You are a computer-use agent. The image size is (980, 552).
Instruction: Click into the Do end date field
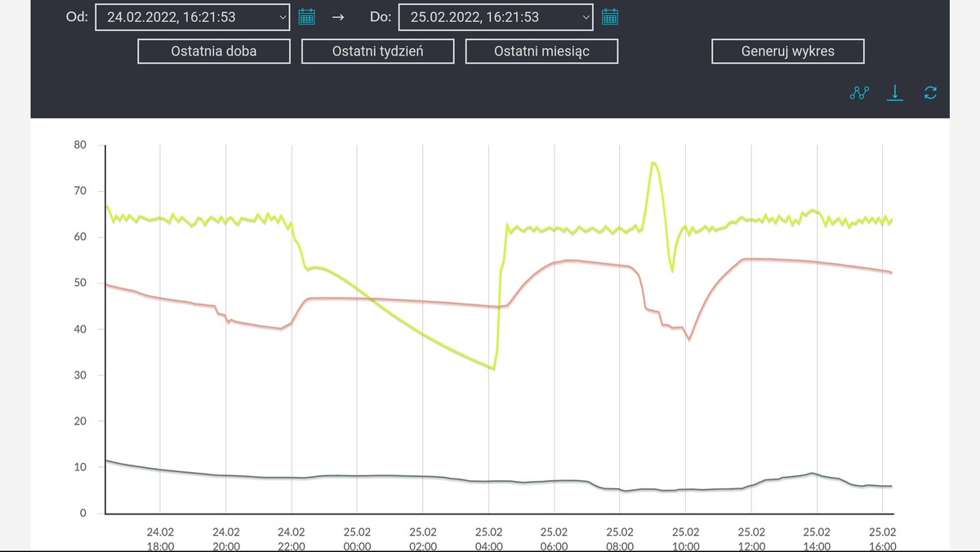(487, 17)
